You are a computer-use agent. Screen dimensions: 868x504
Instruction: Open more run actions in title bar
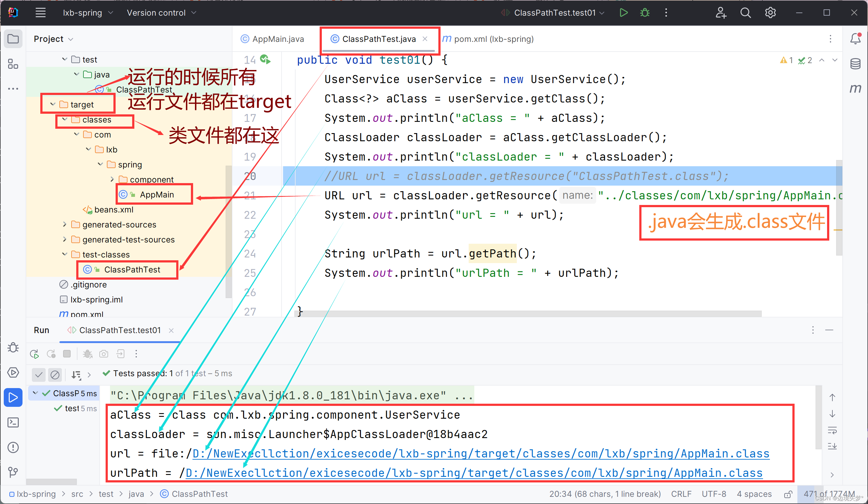tap(666, 13)
